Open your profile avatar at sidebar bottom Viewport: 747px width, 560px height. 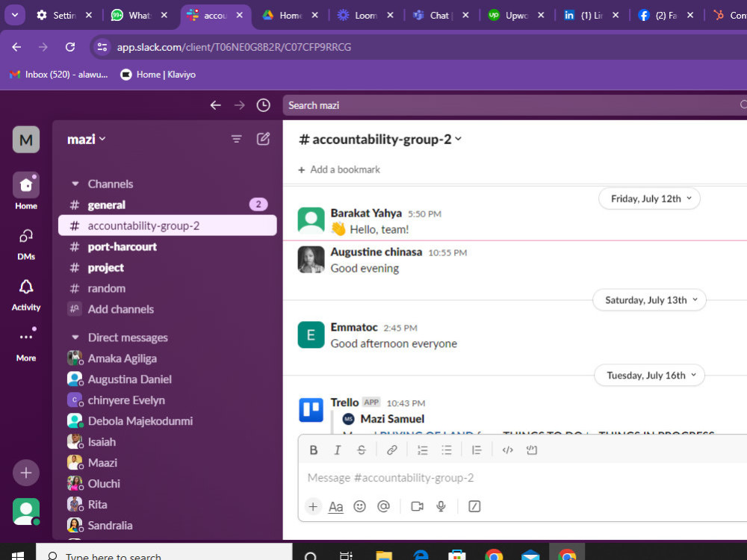[x=25, y=511]
